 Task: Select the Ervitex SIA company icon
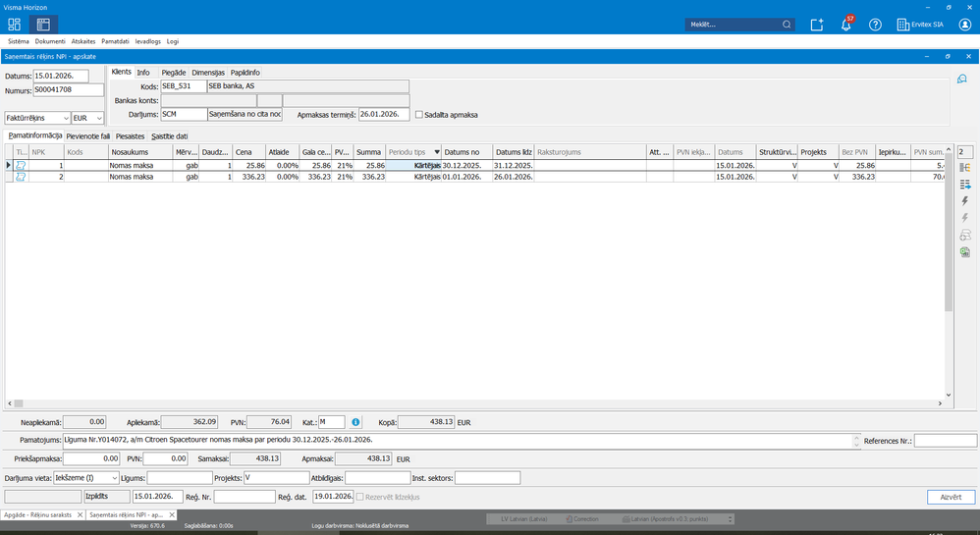(x=902, y=25)
